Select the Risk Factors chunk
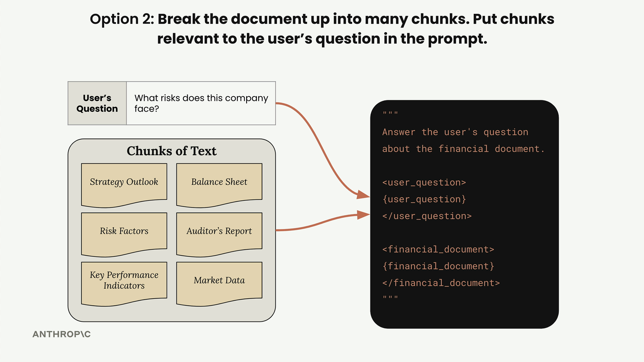Screen dimensions: 644x362 click(124, 235)
